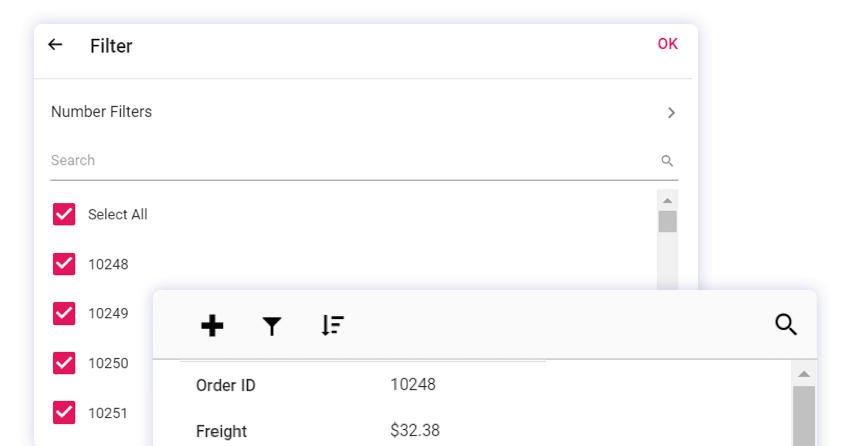Image resolution: width=850 pixels, height=446 pixels.
Task: Open search with the magnifier toolbar icon
Action: pos(786,325)
